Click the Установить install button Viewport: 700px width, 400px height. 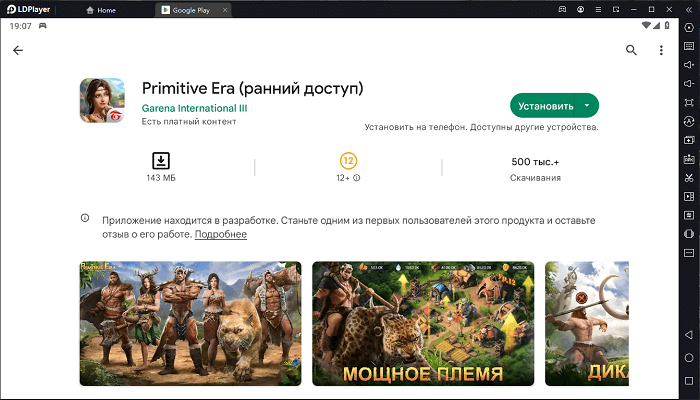tap(546, 106)
